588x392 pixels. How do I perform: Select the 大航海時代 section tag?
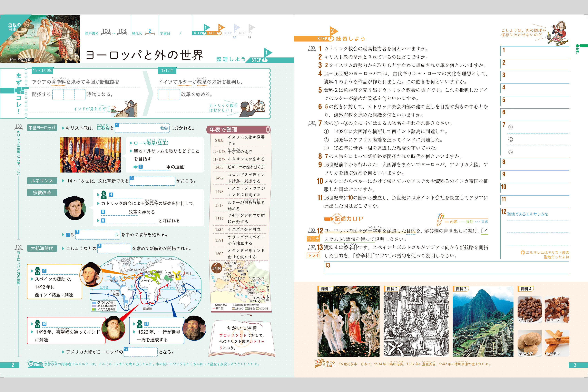(x=42, y=248)
